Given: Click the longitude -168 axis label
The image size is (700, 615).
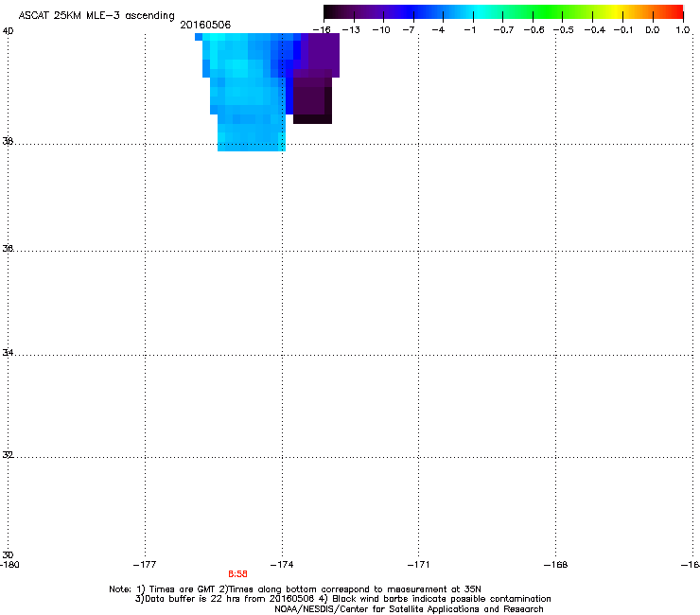Looking at the screenshot, I should (555, 565).
